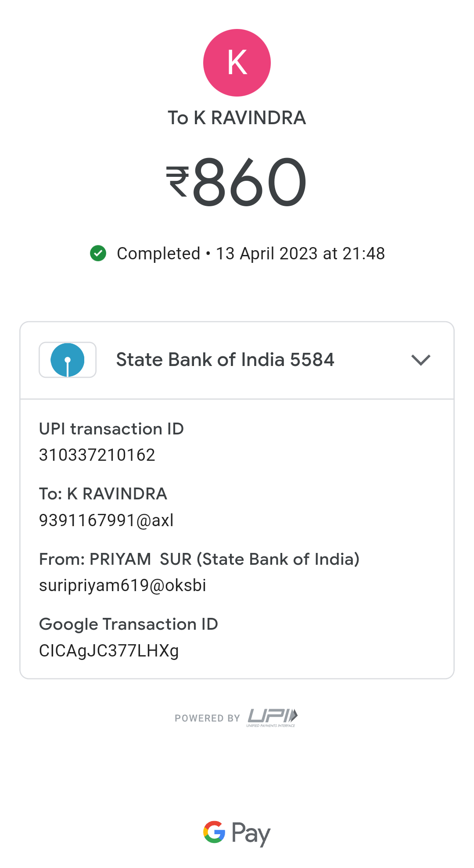The height and width of the screenshot is (868, 474).
Task: Click the green completed checkmark icon
Action: pos(98,253)
